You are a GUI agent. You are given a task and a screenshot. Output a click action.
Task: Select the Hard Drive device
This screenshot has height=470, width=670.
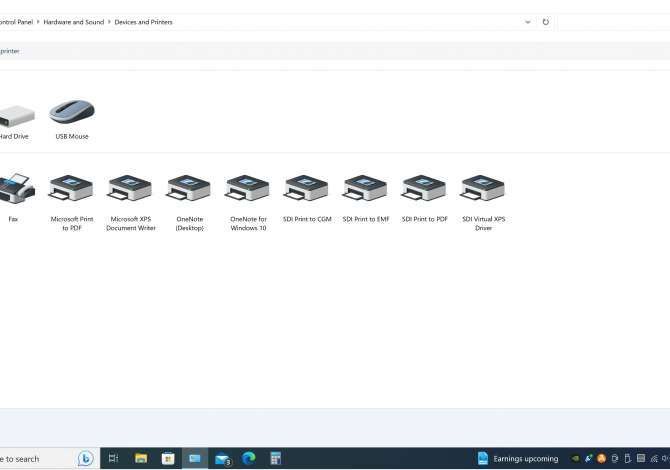pyautogui.click(x=14, y=113)
